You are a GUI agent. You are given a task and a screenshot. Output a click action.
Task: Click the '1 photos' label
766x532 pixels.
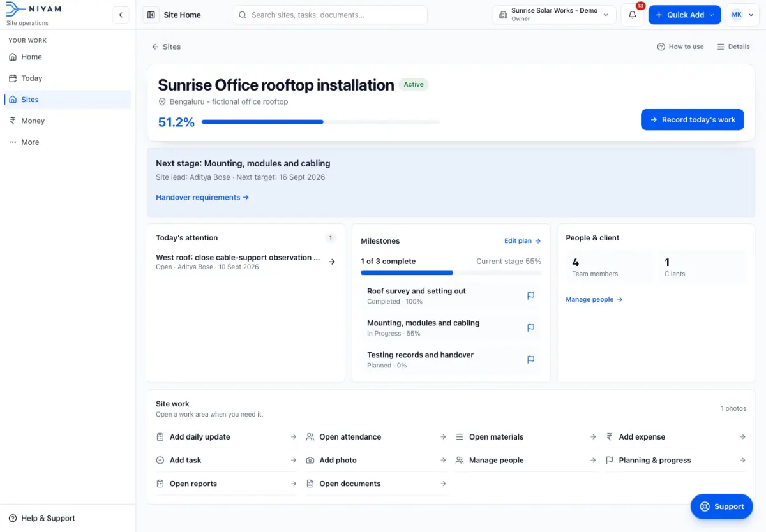click(x=733, y=408)
